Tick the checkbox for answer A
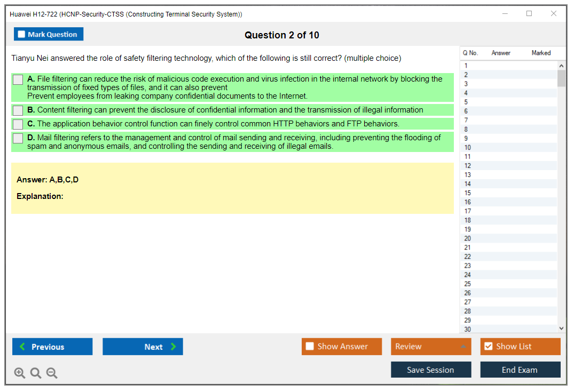This screenshot has height=392, width=574. pos(18,79)
